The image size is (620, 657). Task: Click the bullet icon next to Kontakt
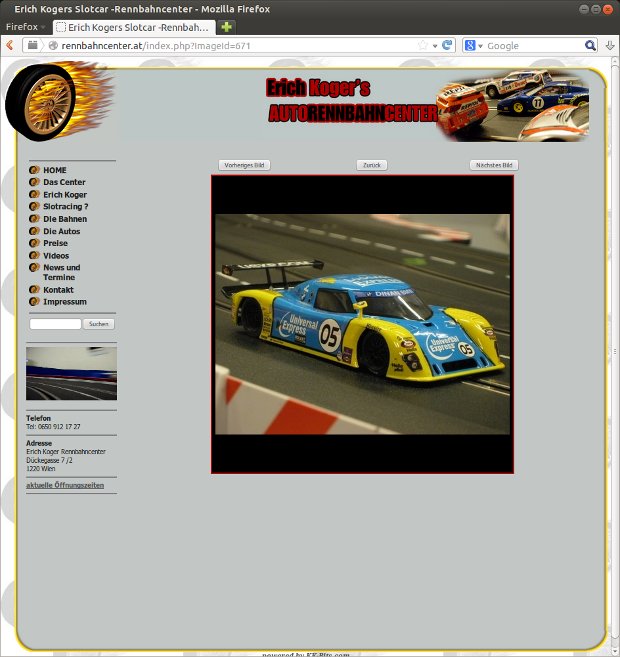tap(34, 290)
